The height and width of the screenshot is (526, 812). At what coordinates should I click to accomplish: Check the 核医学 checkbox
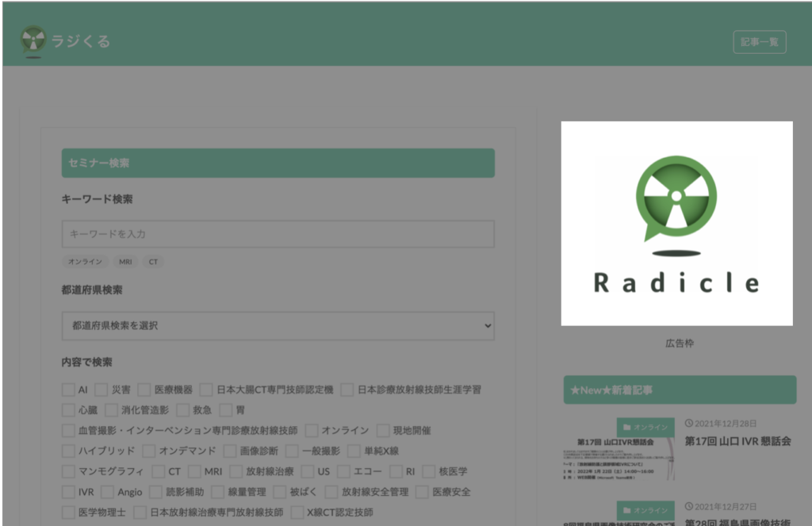tap(429, 471)
